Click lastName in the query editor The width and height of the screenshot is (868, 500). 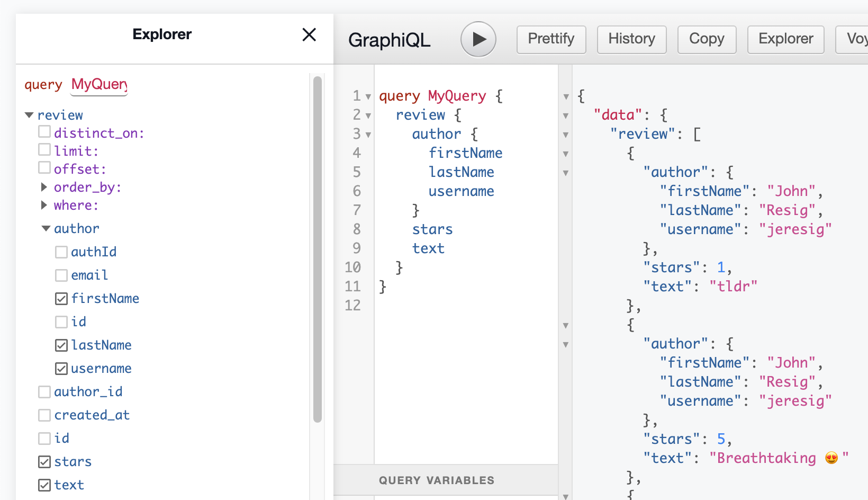coord(461,172)
